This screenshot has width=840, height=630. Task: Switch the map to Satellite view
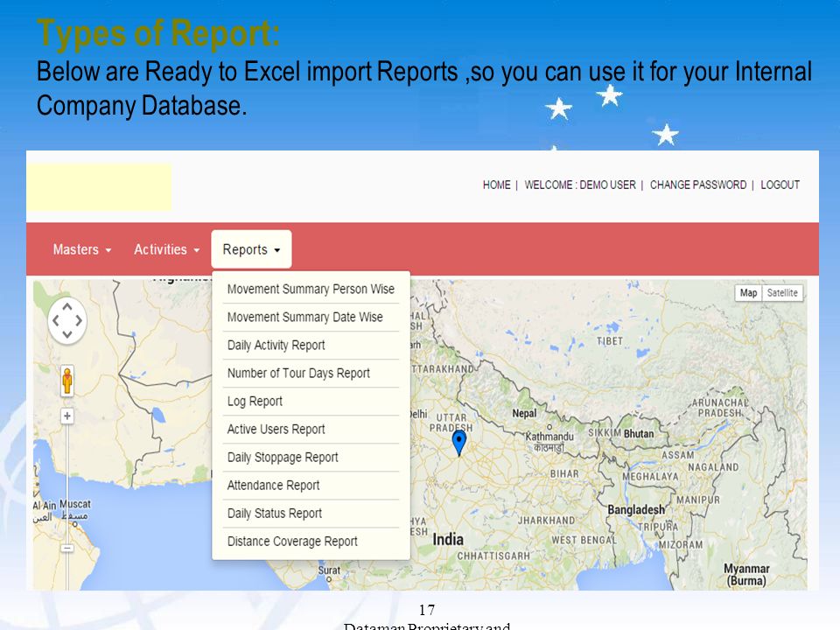click(782, 292)
